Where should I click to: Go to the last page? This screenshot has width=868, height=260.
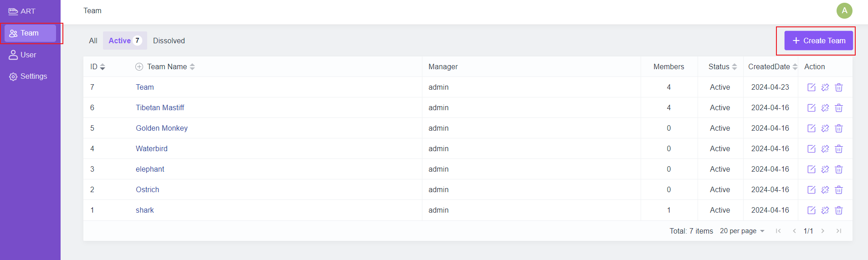pos(838,231)
